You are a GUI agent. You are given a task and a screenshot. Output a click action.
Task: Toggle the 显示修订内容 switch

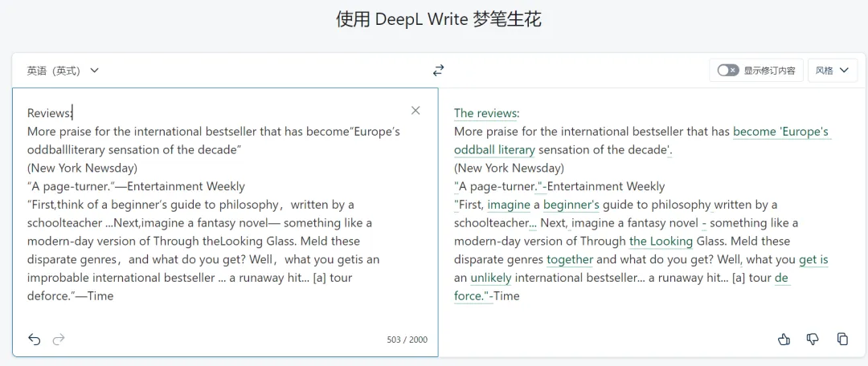tap(727, 71)
